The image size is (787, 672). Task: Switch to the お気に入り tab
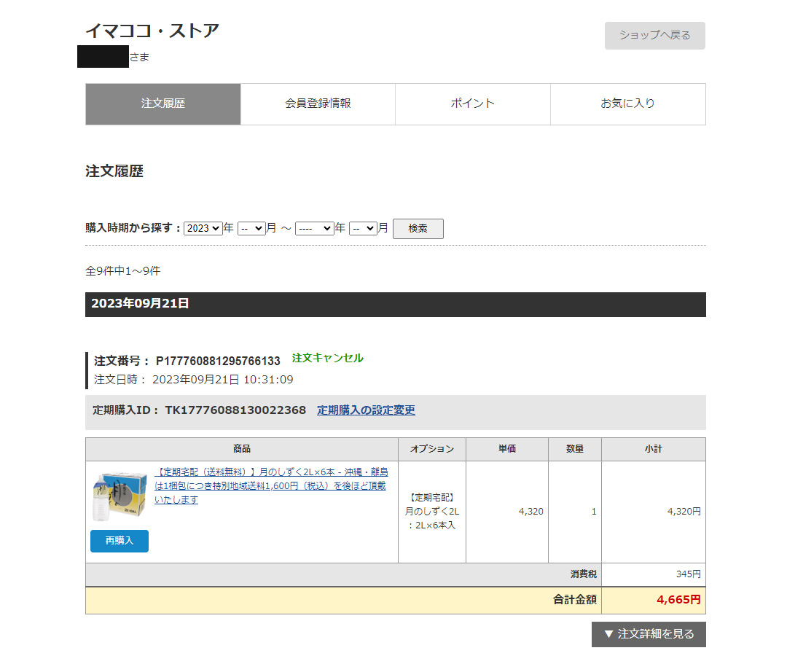[627, 103]
